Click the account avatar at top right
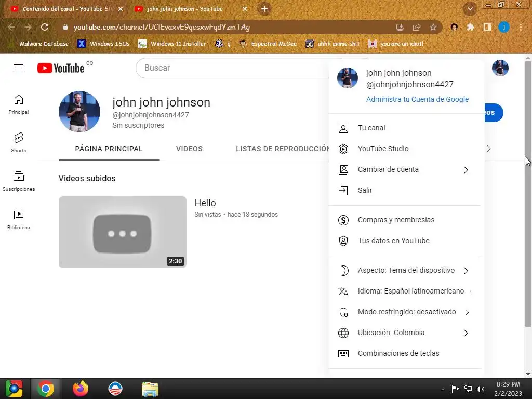This screenshot has height=399, width=532. [x=500, y=68]
